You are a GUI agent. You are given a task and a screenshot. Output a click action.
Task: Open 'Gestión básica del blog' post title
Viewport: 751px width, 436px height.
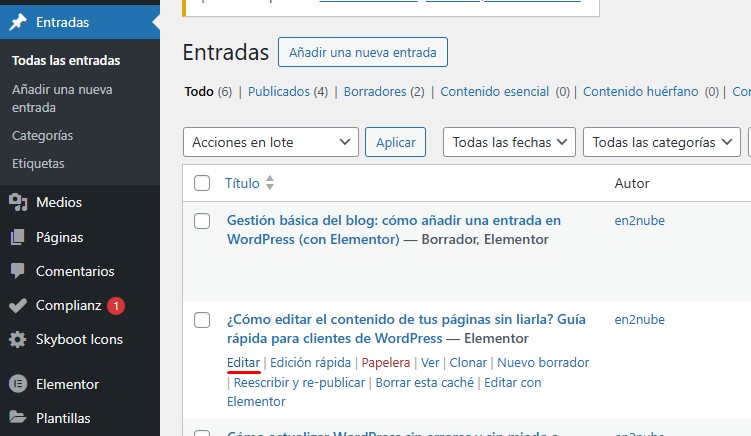394,229
